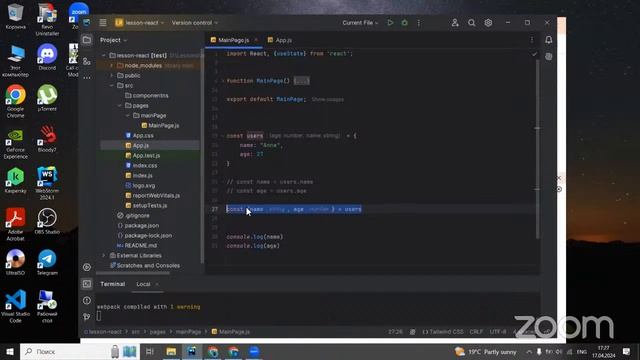This screenshot has width=640, height=360.
Task: Select package.json file
Action: (138, 225)
